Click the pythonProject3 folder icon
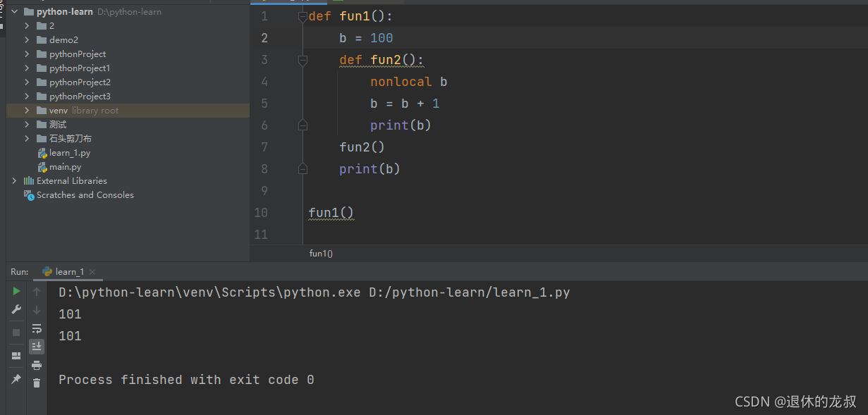Image resolution: width=868 pixels, height=415 pixels. tap(41, 96)
